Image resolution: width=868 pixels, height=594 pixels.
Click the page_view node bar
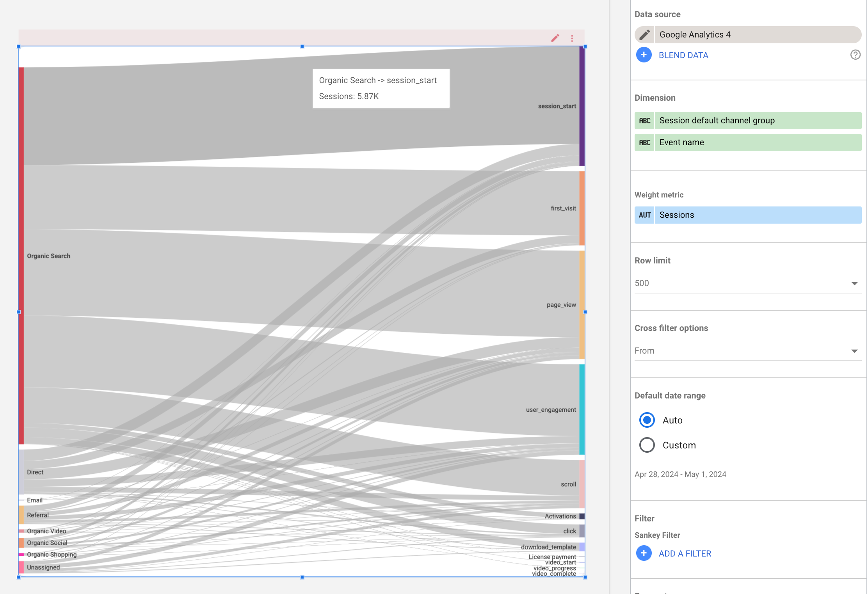pyautogui.click(x=582, y=305)
